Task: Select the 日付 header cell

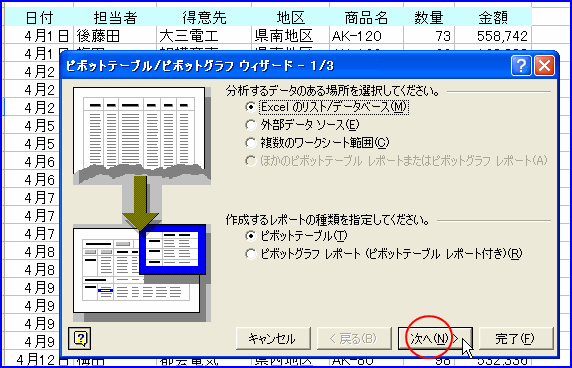Action: (x=39, y=17)
